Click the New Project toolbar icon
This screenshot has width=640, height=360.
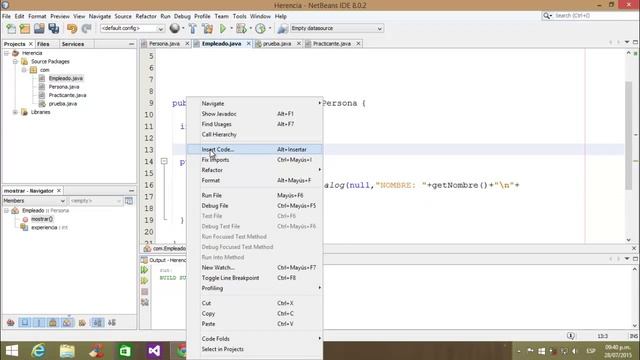(x=25, y=29)
